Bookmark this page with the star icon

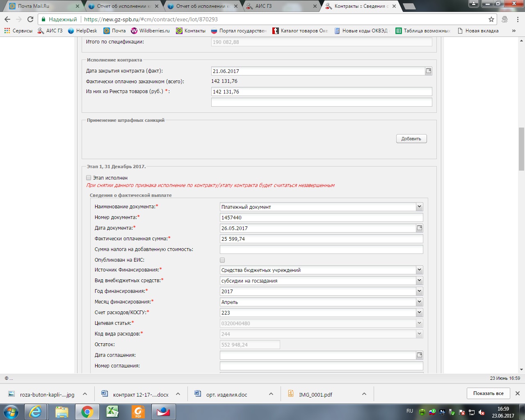[x=491, y=19]
